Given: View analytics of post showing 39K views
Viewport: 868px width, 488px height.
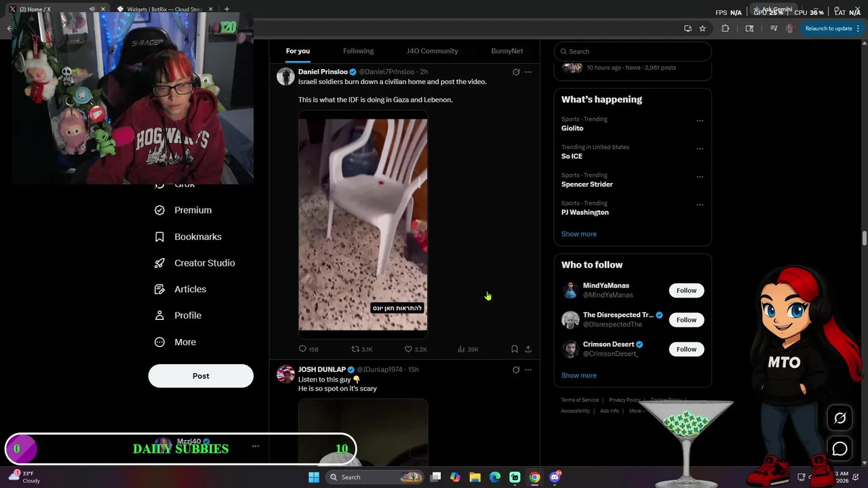Looking at the screenshot, I should point(468,349).
